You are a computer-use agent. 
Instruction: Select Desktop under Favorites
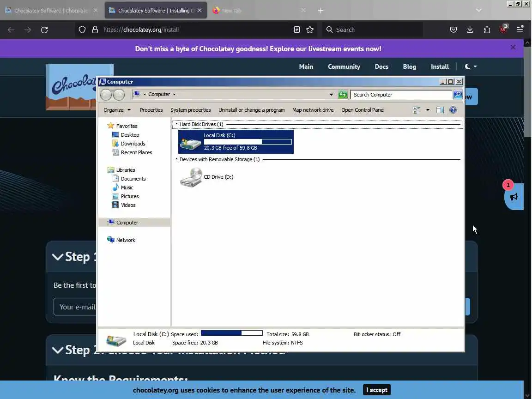(126, 135)
